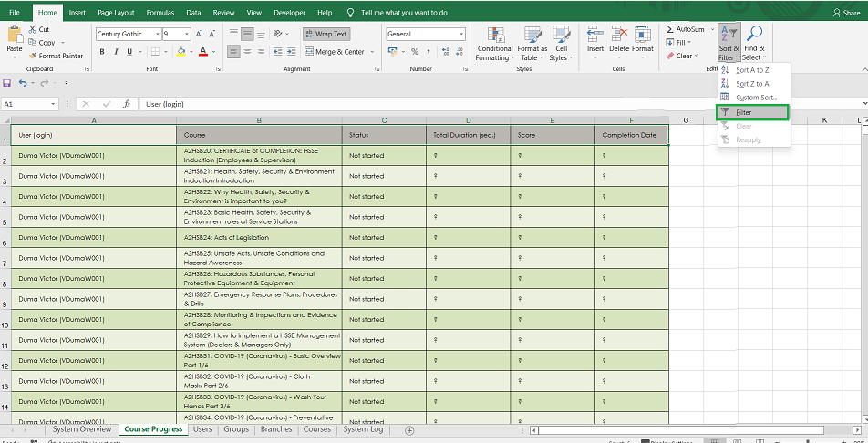868x443 pixels.
Task: Open the Name Box dropdown arrow
Action: [x=54, y=104]
